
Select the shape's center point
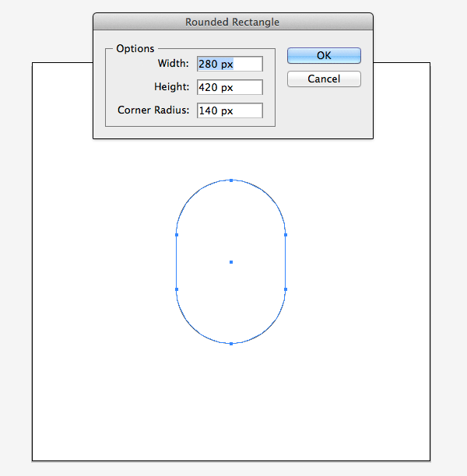pyautogui.click(x=231, y=262)
